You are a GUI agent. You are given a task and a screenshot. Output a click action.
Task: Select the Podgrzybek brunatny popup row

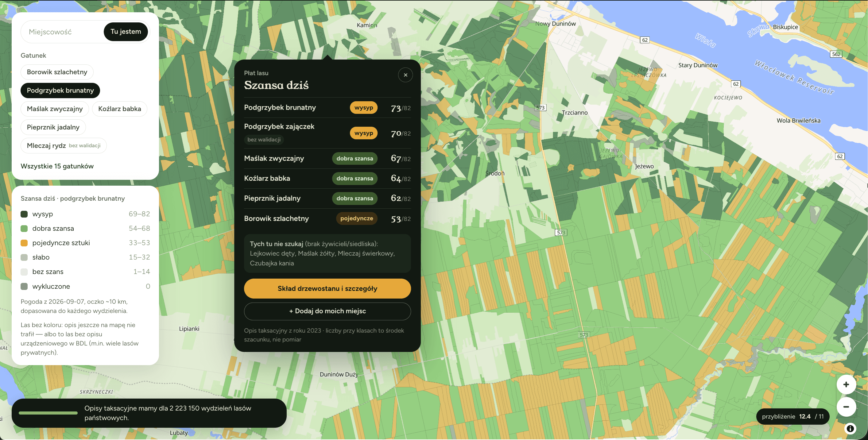(x=327, y=108)
